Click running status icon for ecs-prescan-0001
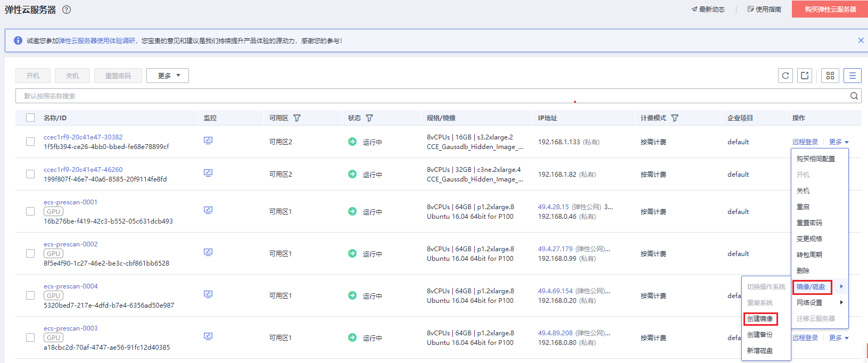Viewport: 868px width, 363px height. pos(352,211)
